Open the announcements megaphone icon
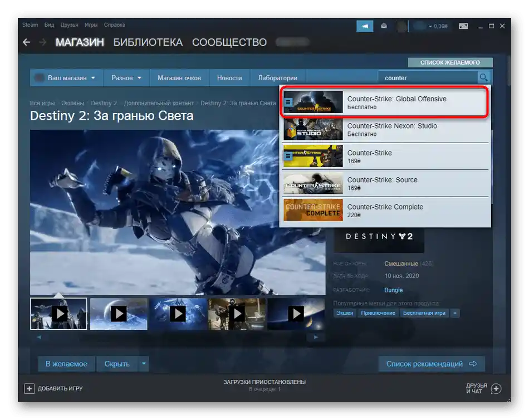 pos(365,26)
